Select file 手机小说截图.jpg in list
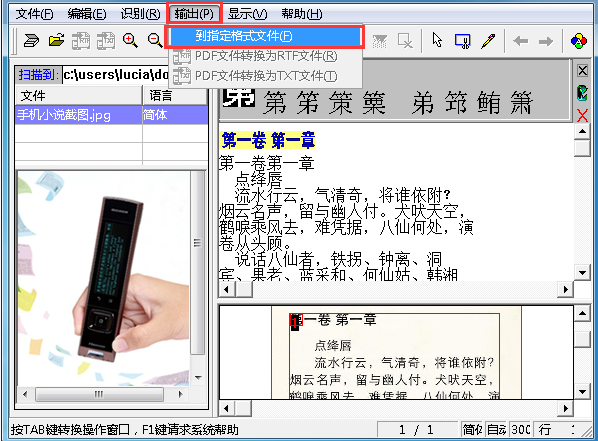The height and width of the screenshot is (441, 598). click(x=79, y=115)
